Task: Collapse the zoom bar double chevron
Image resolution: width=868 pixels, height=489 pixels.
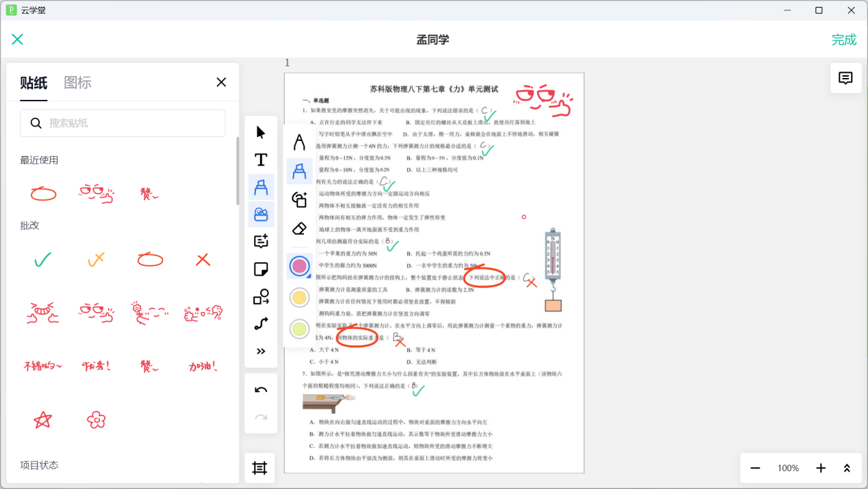Action: [x=847, y=468]
